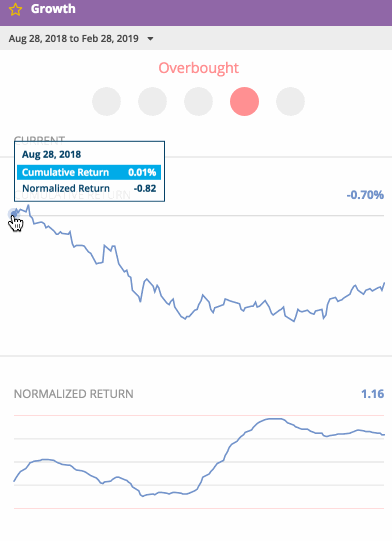Click the NORMALIZED RETURN heading
This screenshot has width=392, height=541.
74,394
